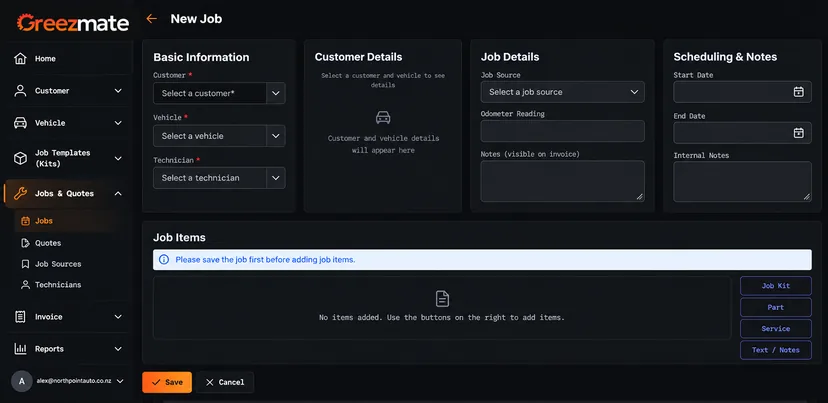Click the 'Please save the job first' notice
Viewport: 828px width, 403px height.
point(482,260)
